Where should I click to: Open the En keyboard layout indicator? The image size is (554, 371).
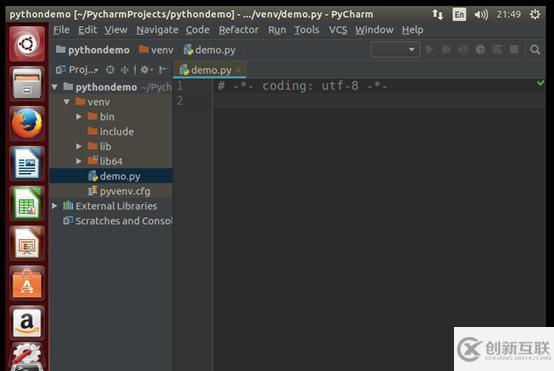pyautogui.click(x=459, y=14)
